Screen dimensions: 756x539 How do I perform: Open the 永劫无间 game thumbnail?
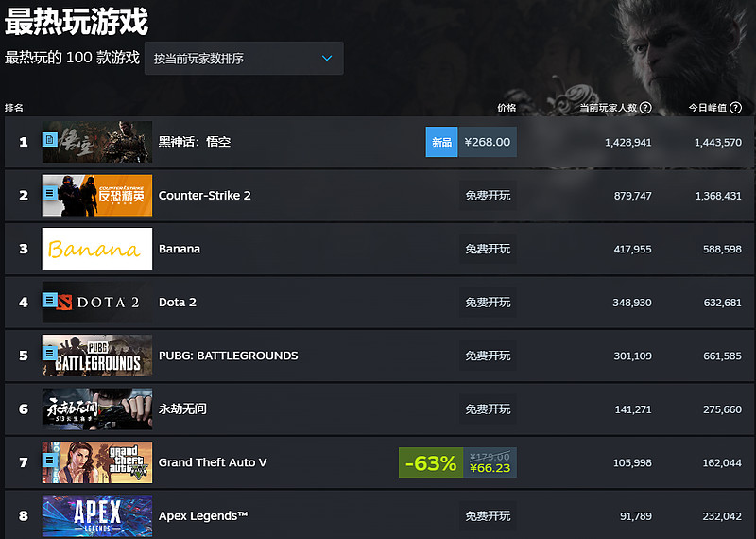click(97, 409)
